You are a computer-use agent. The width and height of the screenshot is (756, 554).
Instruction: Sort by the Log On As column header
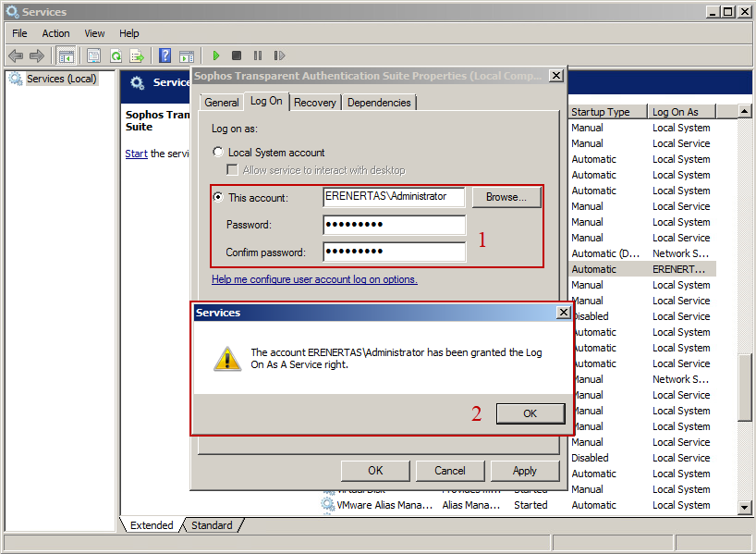[682, 112]
